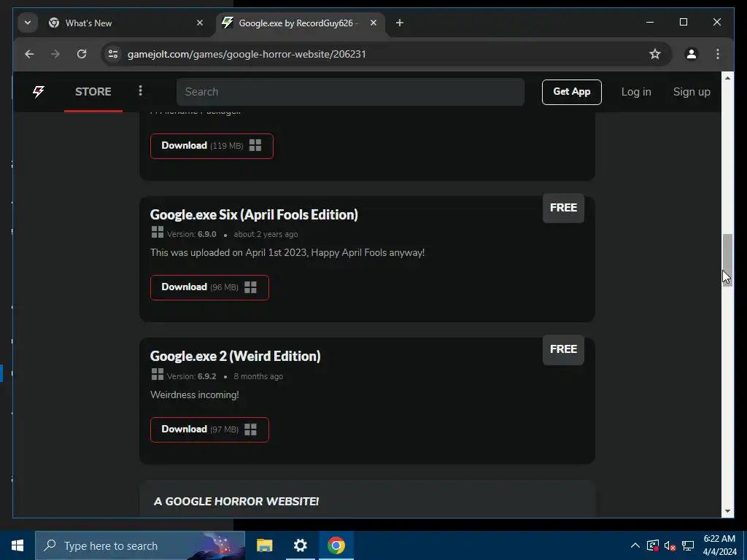Click the Get App button
This screenshot has width=747, height=560.
click(x=571, y=92)
